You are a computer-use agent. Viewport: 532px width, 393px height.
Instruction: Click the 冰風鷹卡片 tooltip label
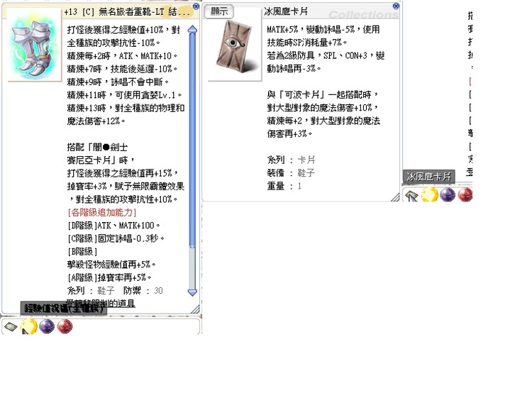(x=429, y=177)
